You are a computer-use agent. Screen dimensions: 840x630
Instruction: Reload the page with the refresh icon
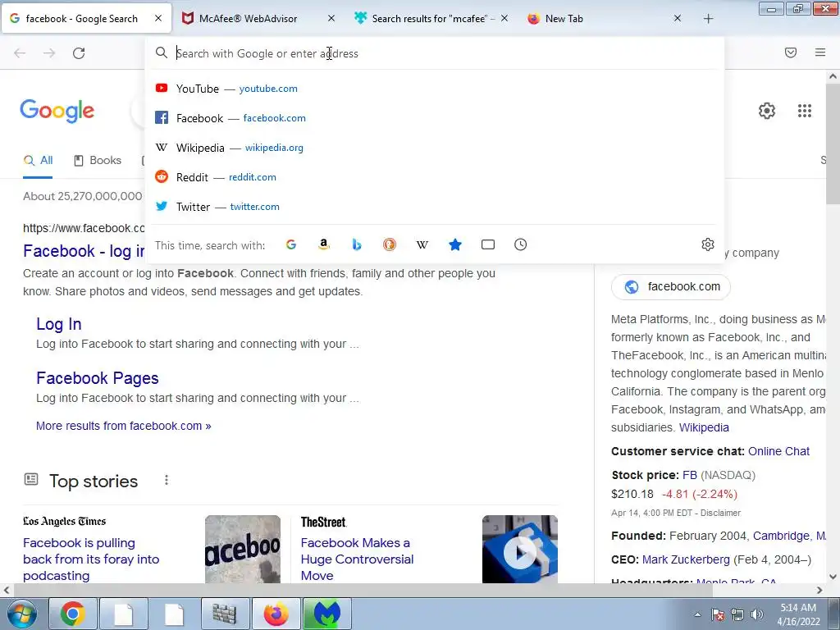coord(79,53)
